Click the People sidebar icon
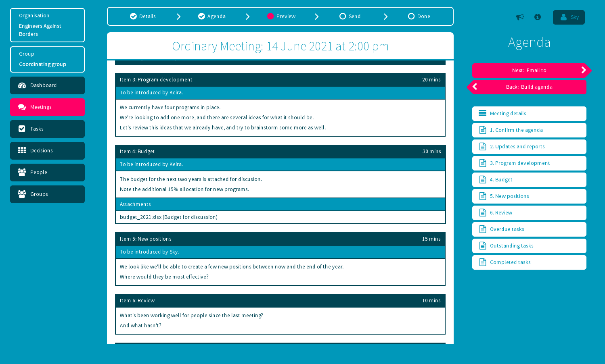This screenshot has height=364, width=605. click(x=22, y=173)
